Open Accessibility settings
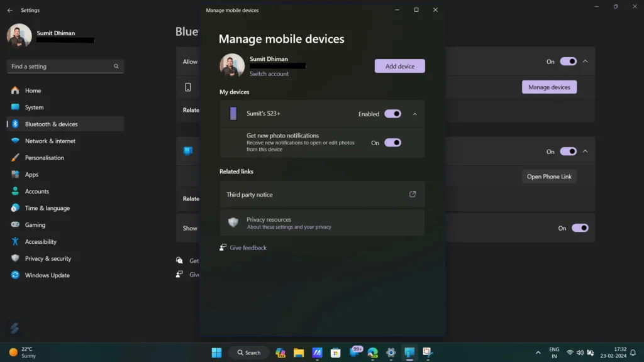The width and height of the screenshot is (644, 362). (65, 242)
